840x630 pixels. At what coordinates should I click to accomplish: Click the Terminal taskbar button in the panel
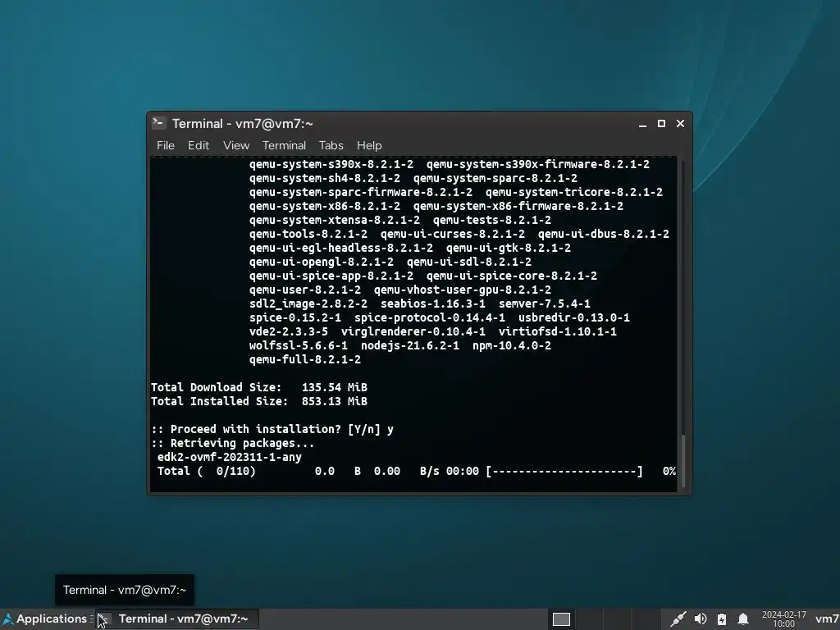click(x=177, y=619)
